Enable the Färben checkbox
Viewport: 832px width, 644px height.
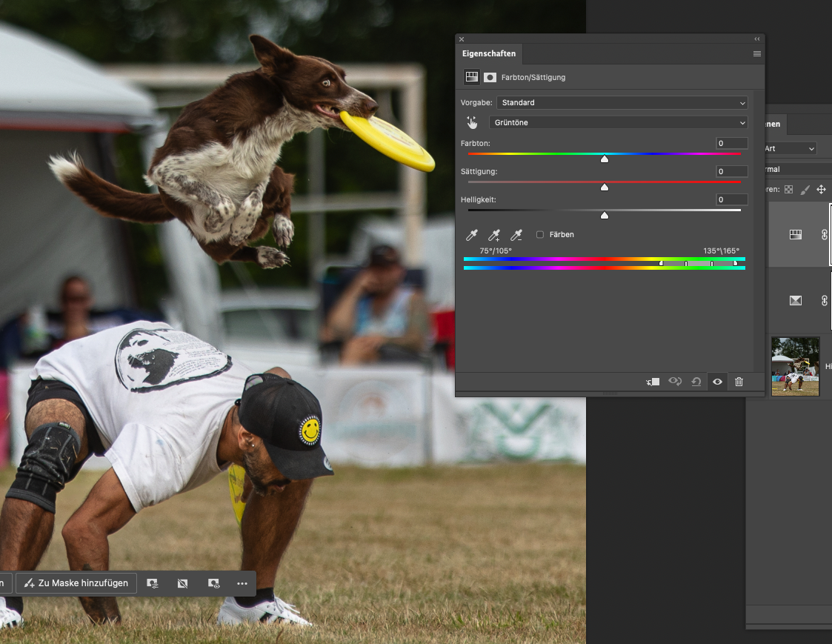point(540,235)
